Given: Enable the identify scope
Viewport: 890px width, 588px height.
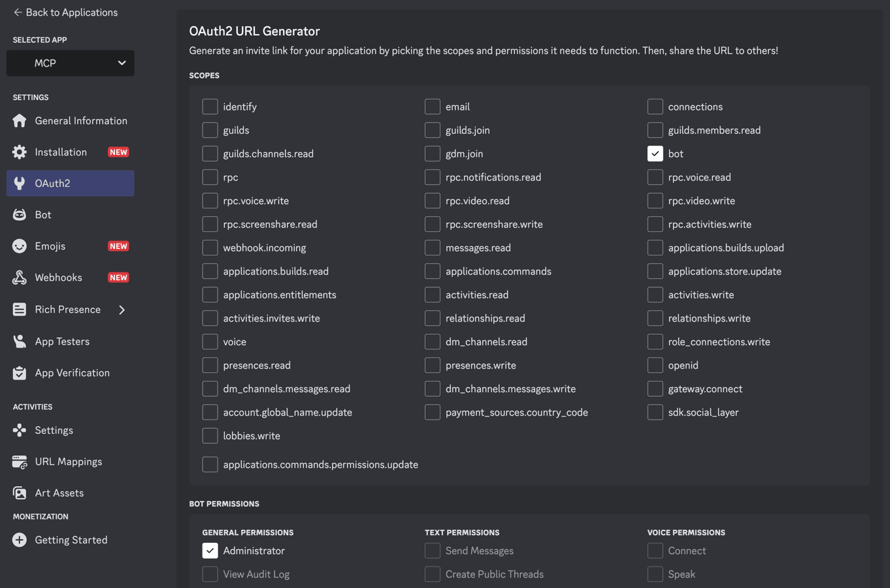Looking at the screenshot, I should click(210, 106).
